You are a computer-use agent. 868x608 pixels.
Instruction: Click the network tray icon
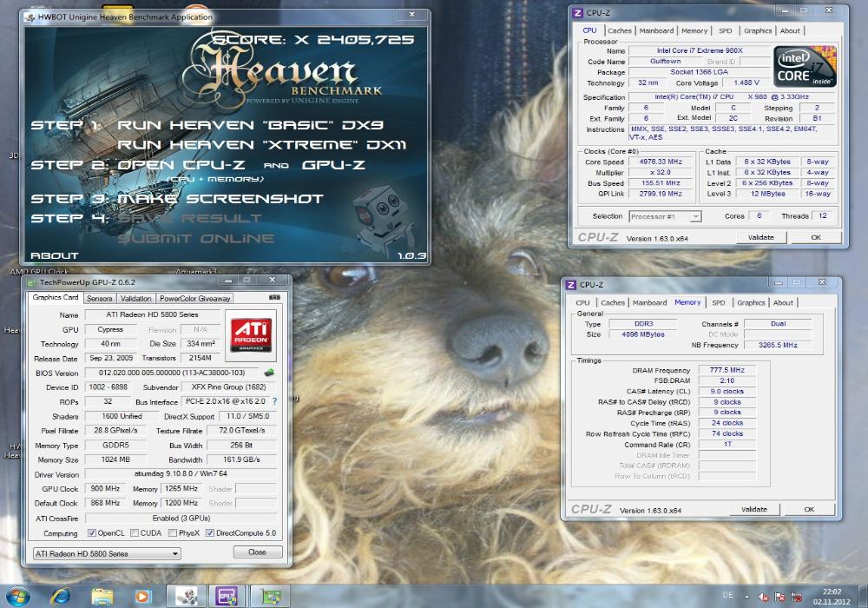797,597
